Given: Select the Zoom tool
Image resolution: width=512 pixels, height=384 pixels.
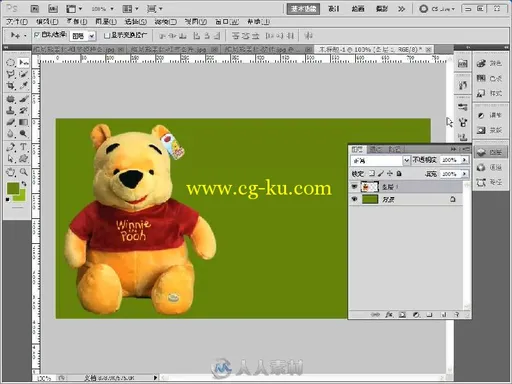Looking at the screenshot, I should point(23,172).
